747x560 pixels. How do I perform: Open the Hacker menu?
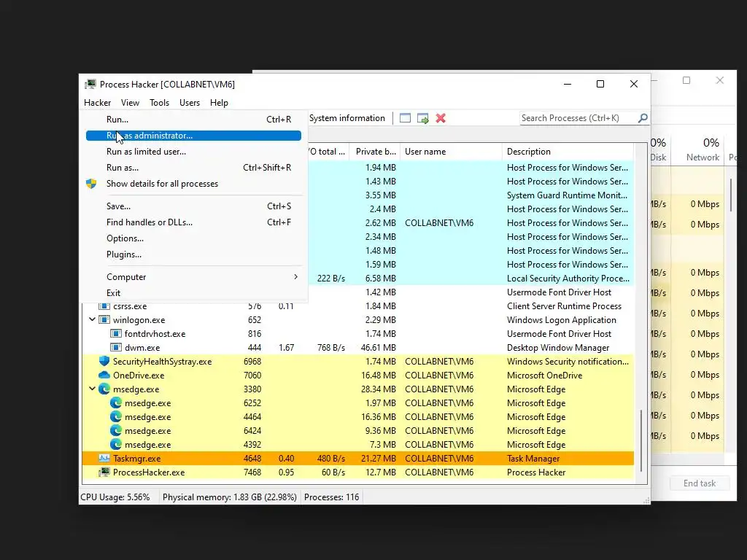(97, 102)
